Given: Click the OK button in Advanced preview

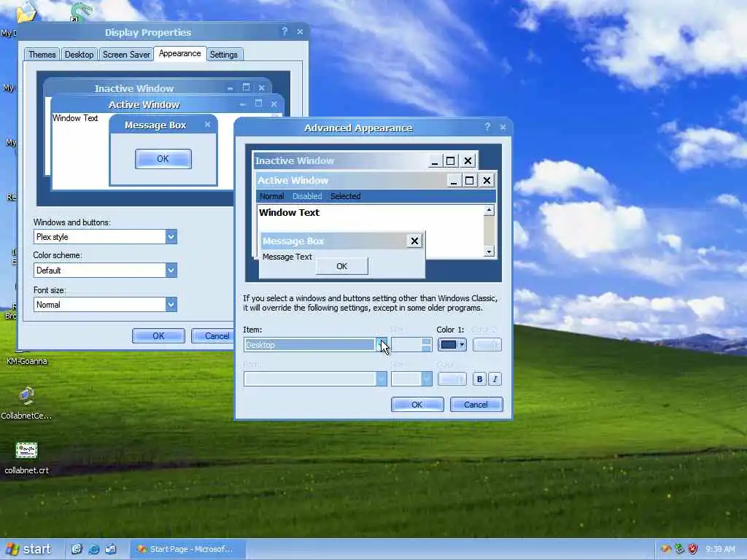Looking at the screenshot, I should click(x=341, y=266).
